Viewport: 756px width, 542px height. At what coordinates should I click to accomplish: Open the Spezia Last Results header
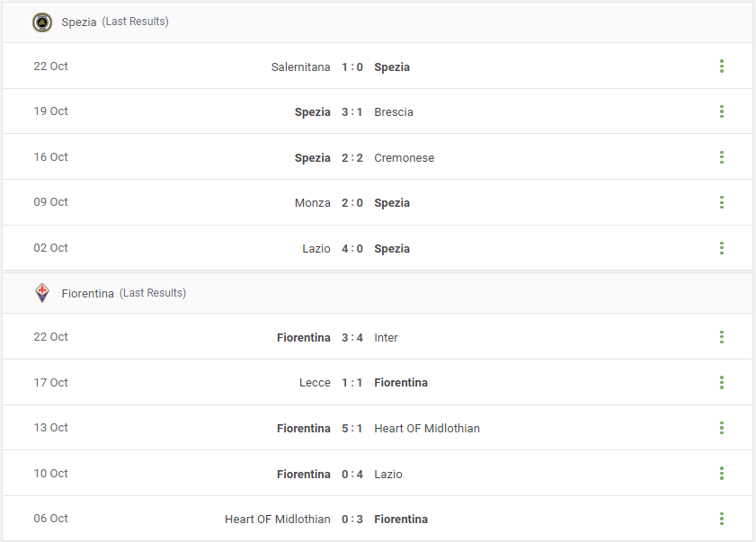coord(115,22)
